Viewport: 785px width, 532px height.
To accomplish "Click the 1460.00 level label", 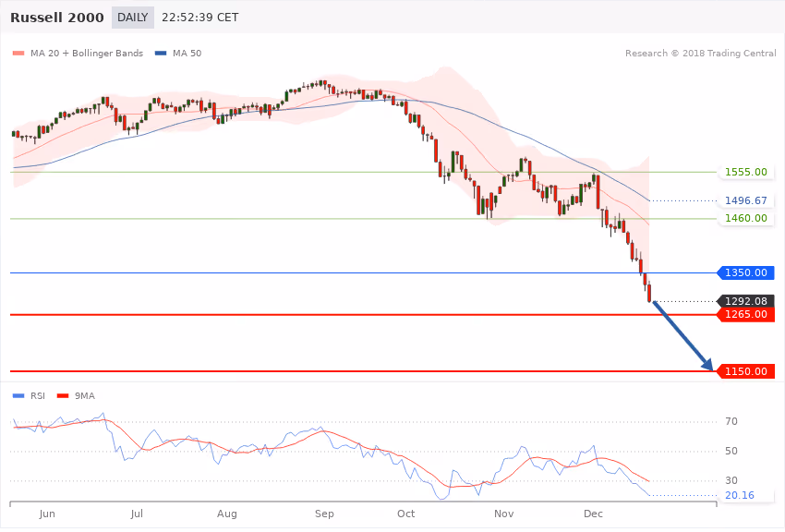I will [746, 218].
